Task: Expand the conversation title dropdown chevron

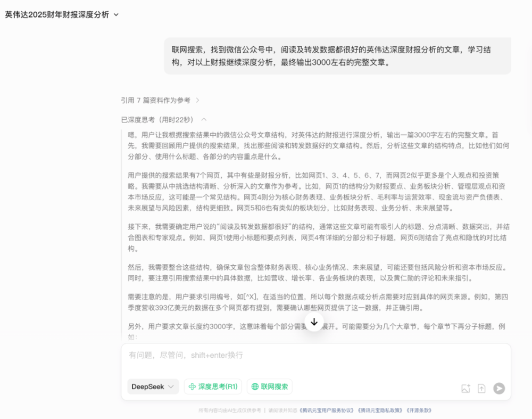Action: (x=117, y=15)
